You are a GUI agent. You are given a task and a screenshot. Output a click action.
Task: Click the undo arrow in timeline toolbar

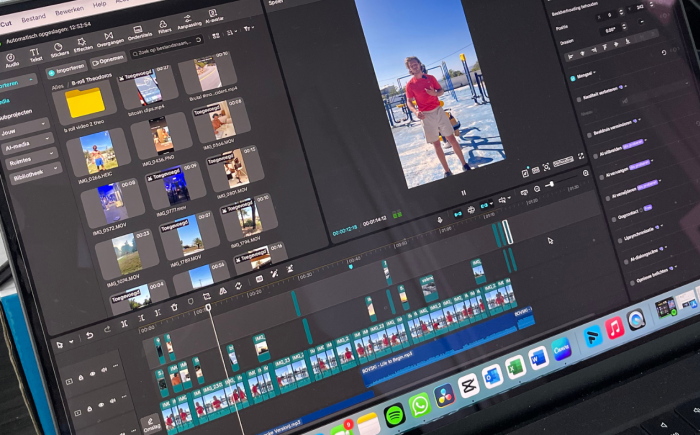click(88, 336)
